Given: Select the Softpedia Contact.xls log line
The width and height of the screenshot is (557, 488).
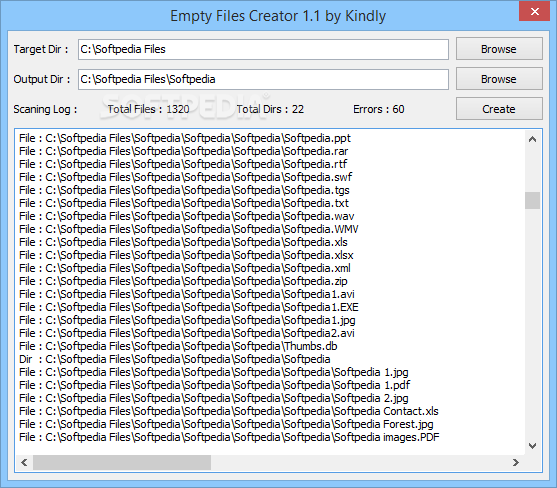Looking at the screenshot, I should (x=229, y=411).
